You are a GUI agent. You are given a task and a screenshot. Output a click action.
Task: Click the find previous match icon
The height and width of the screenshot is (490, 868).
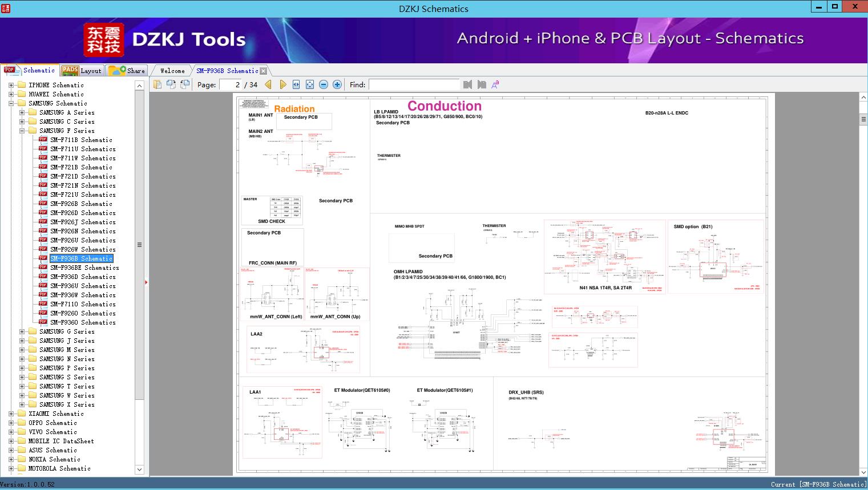[x=468, y=84]
